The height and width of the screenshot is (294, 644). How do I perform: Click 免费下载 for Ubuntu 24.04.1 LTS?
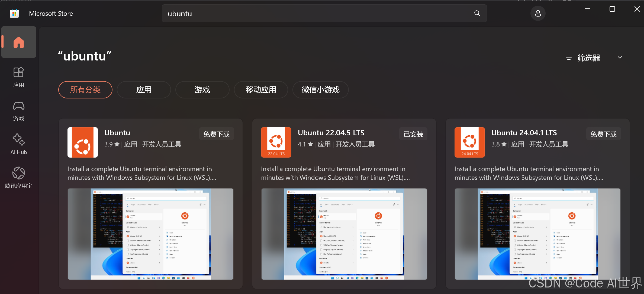[603, 134]
